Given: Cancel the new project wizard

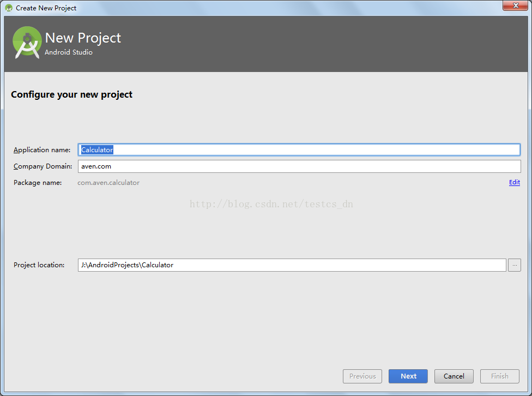Looking at the screenshot, I should [454, 376].
